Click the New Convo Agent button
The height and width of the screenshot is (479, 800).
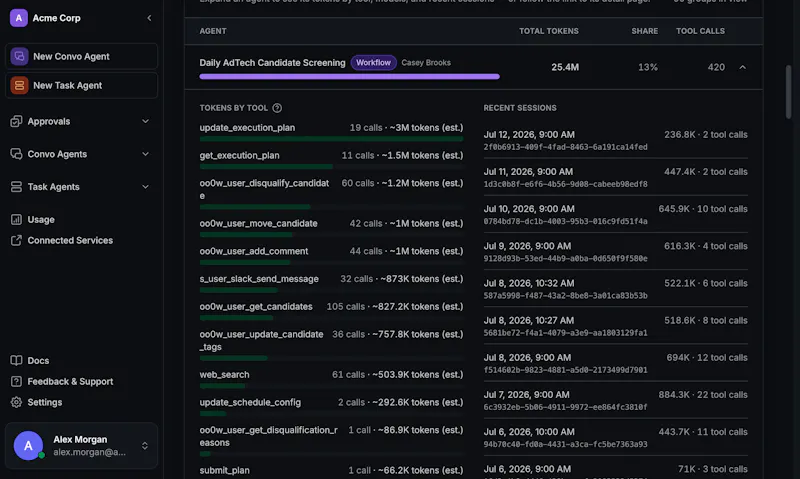click(x=81, y=56)
